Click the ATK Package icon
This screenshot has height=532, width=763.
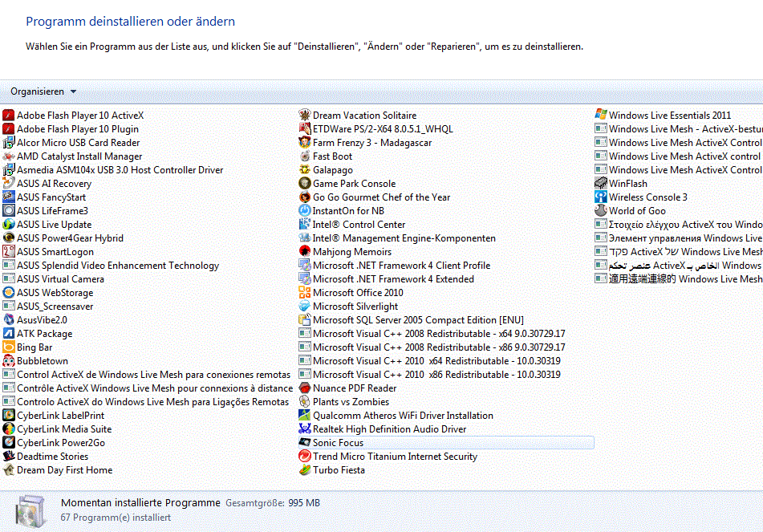[8, 334]
